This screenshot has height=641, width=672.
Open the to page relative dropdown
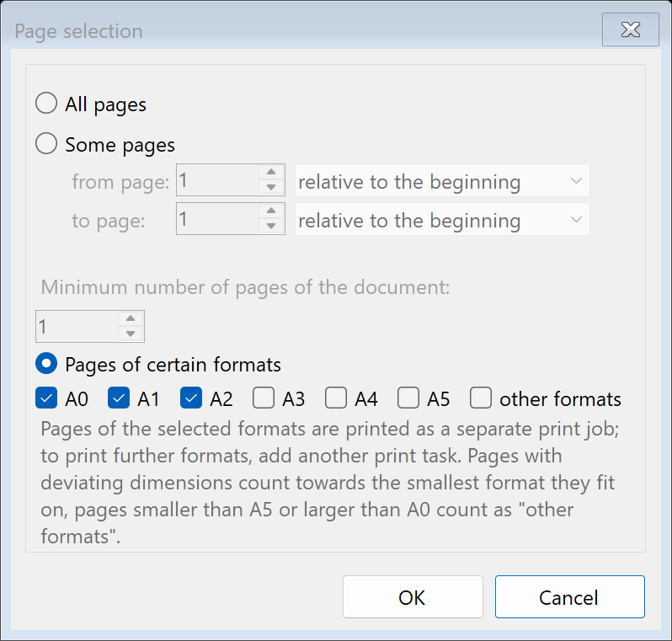(x=442, y=219)
